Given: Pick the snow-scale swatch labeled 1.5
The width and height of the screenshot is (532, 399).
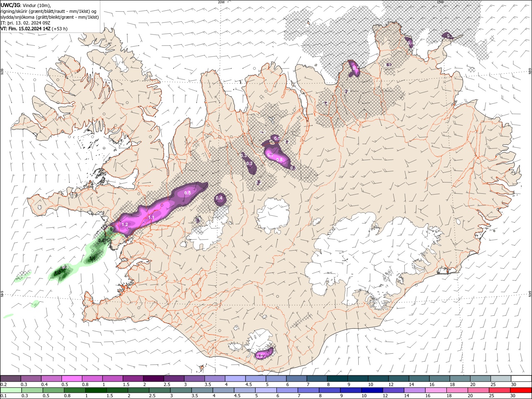Looking at the screenshot, I should click(x=133, y=379).
